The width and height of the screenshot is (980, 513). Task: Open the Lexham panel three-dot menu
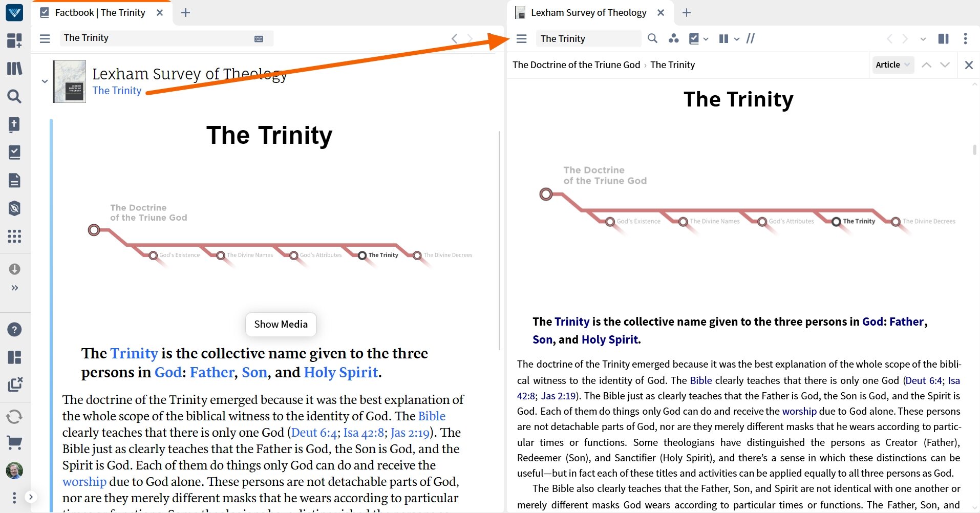[x=965, y=38]
